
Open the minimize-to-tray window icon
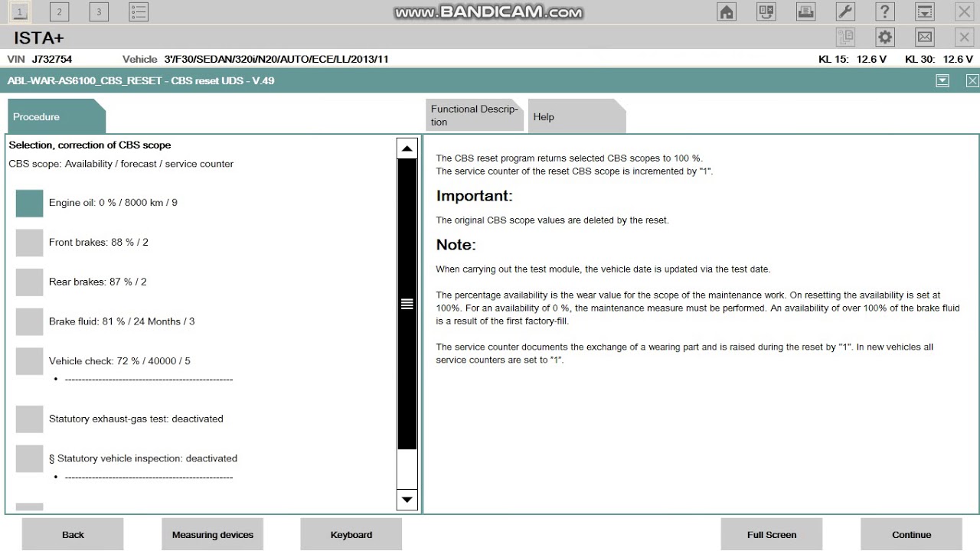coord(925,11)
